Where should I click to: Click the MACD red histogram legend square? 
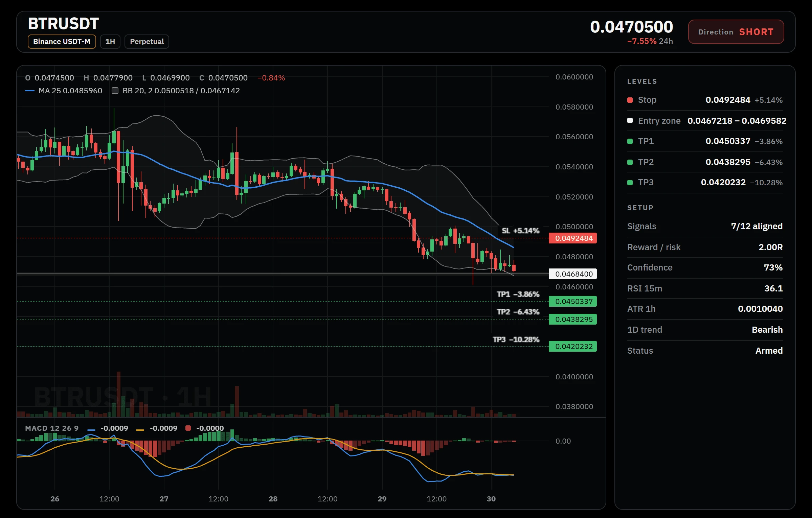tap(188, 428)
